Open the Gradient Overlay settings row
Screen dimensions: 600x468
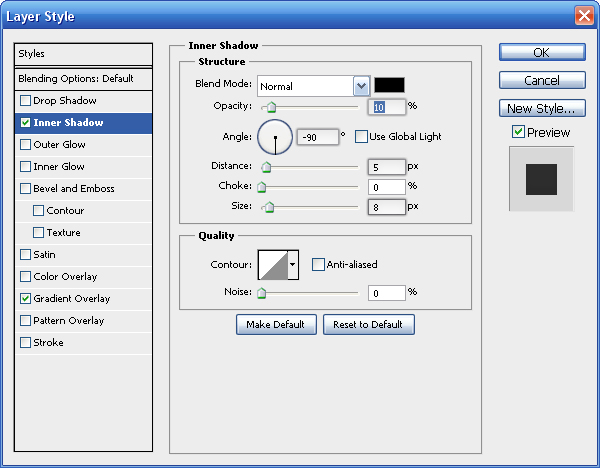pos(83,299)
